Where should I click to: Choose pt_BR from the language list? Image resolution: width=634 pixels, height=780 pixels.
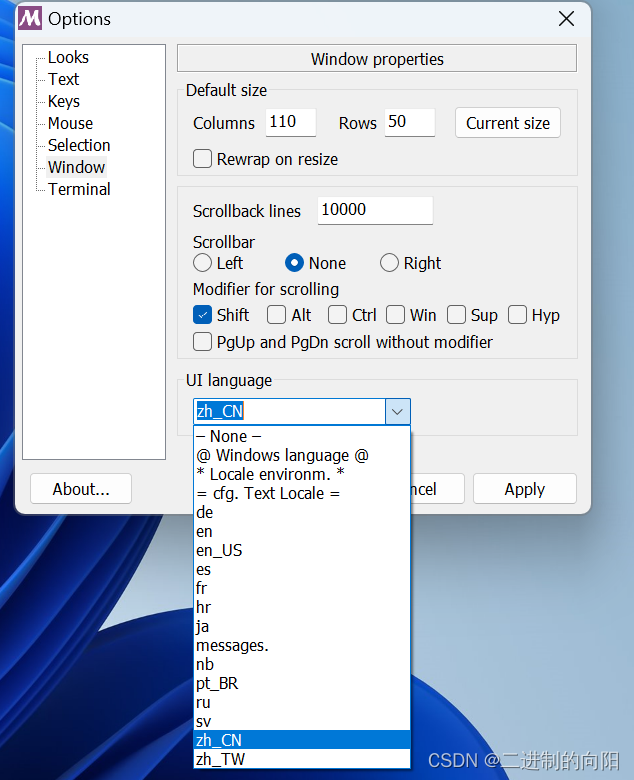(x=302, y=683)
